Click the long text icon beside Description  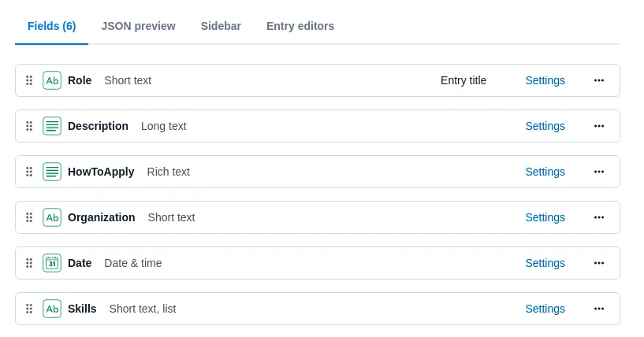(x=52, y=126)
